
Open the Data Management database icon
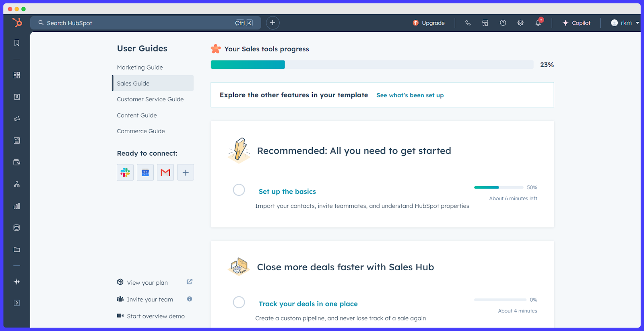tap(17, 228)
